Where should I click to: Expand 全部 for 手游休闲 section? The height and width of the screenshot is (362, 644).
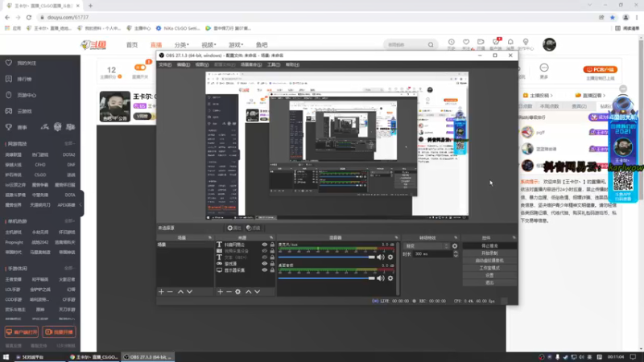[69, 269]
